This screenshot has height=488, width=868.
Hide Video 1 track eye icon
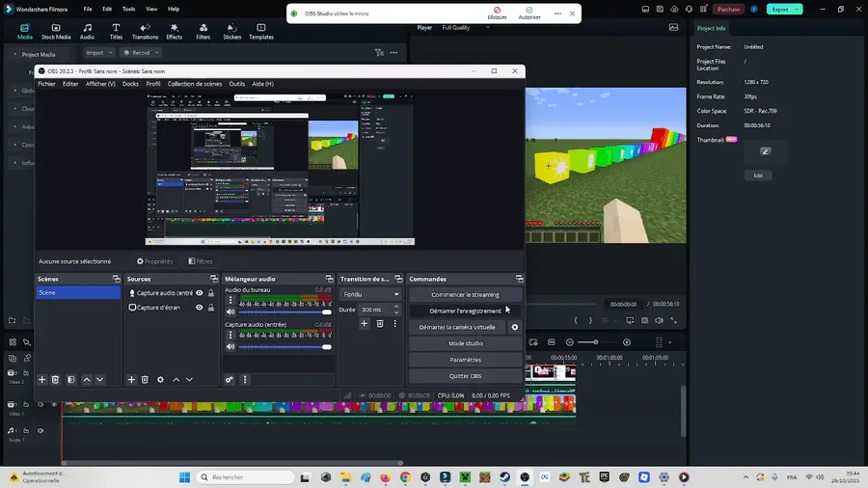click(54, 404)
